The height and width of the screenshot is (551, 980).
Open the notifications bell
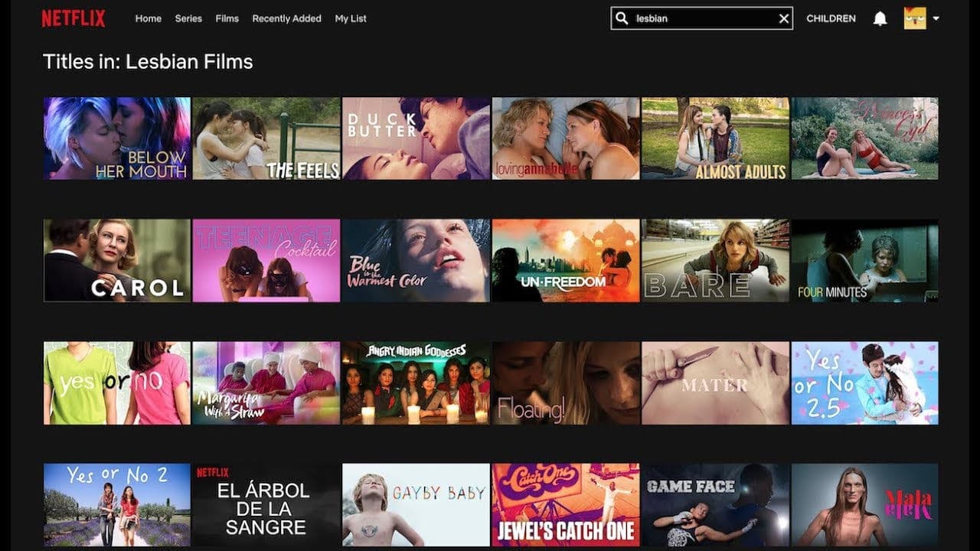pos(880,18)
